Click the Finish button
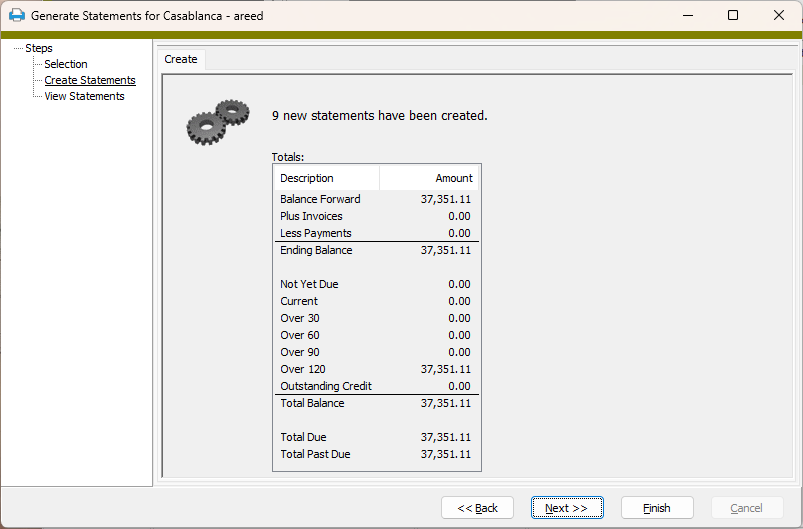Image resolution: width=803 pixels, height=529 pixels. point(657,508)
